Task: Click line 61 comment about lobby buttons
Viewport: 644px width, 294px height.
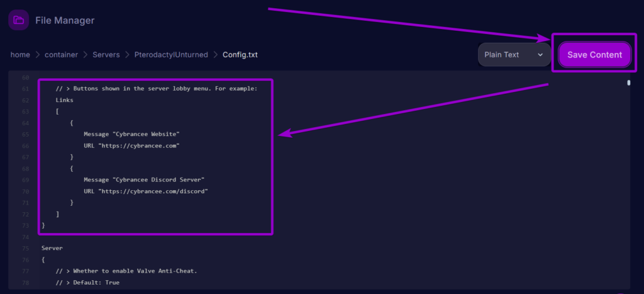Action: pyautogui.click(x=157, y=88)
